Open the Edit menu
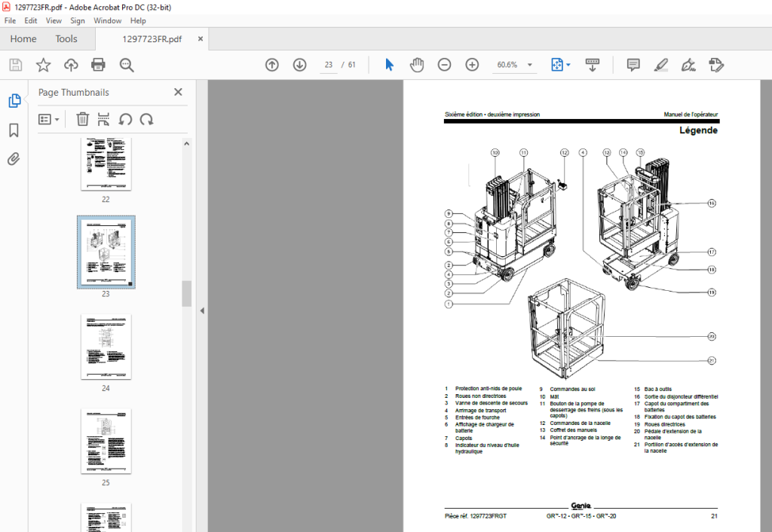 (30, 20)
